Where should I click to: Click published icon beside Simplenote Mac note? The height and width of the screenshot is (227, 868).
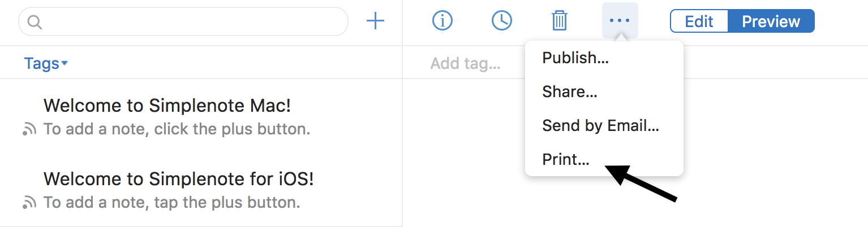(x=29, y=130)
